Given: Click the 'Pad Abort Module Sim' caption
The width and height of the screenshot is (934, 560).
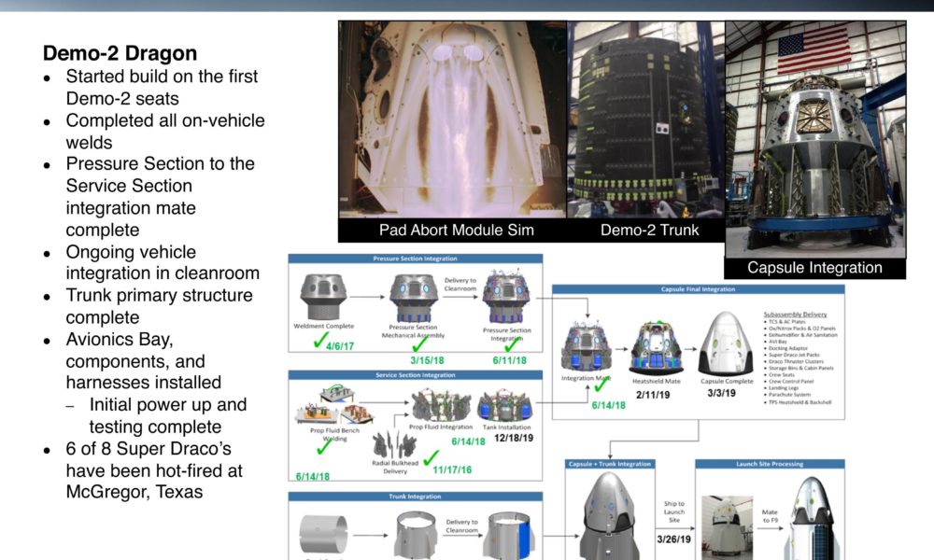Looking at the screenshot, I should tap(457, 231).
